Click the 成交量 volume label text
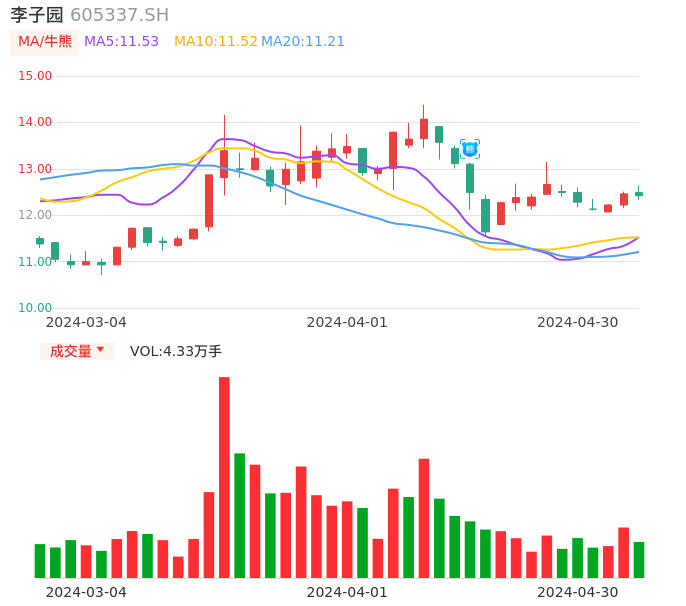 tap(70, 351)
